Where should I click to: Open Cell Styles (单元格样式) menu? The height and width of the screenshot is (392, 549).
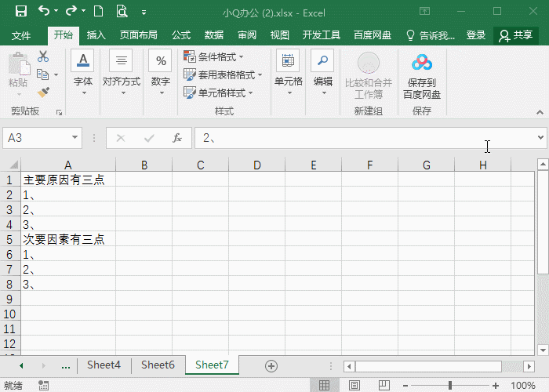coord(218,93)
